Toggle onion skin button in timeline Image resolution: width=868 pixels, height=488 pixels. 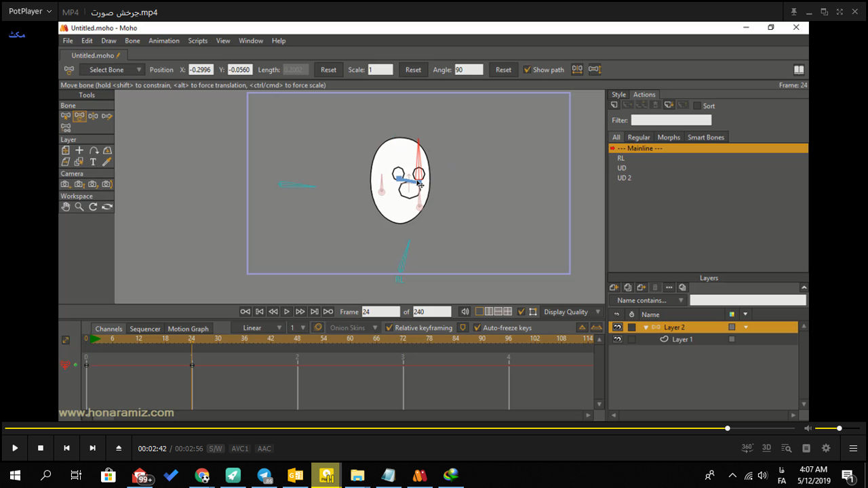[317, 327]
